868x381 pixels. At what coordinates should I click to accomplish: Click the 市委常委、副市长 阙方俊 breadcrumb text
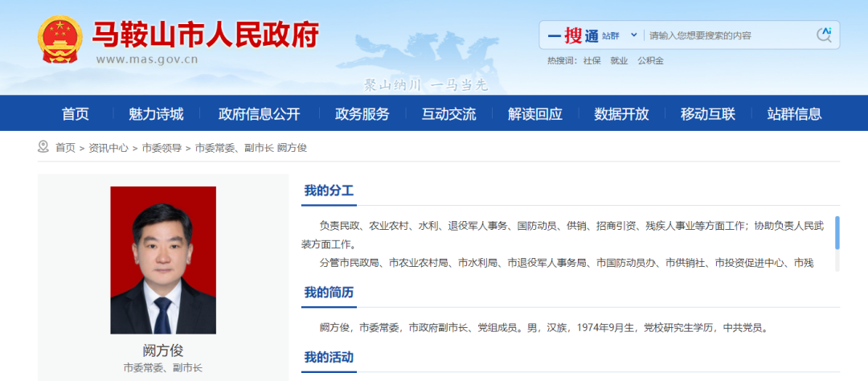click(251, 148)
